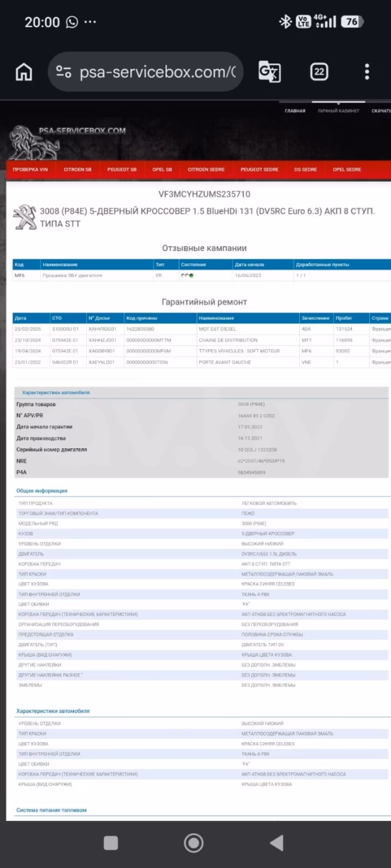Click the Peugeot lion emblem beside 3008
391x868 pixels.
25,216
